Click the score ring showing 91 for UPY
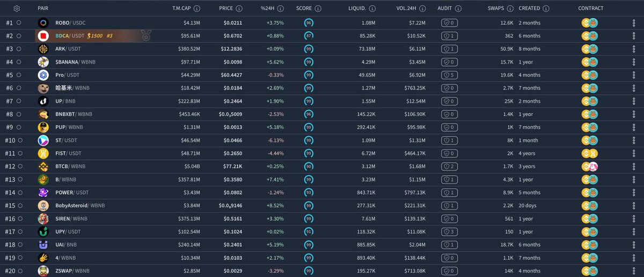This screenshot has width=644, height=277. point(309,232)
